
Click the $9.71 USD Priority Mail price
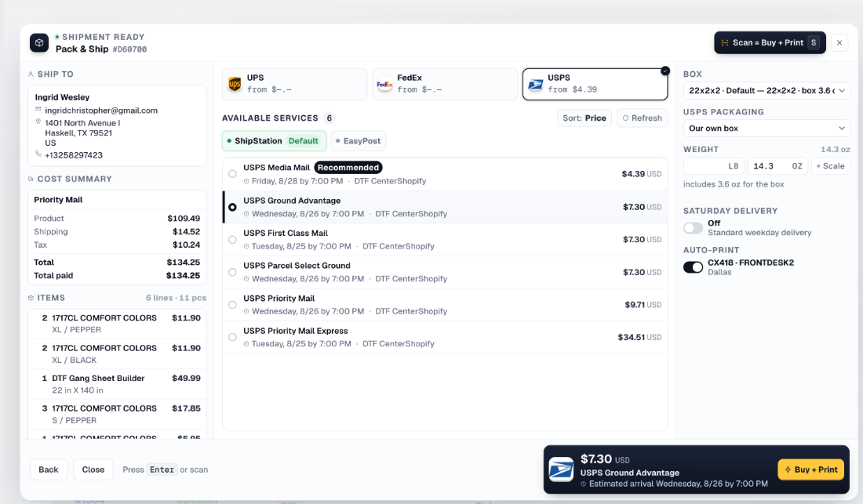(643, 305)
